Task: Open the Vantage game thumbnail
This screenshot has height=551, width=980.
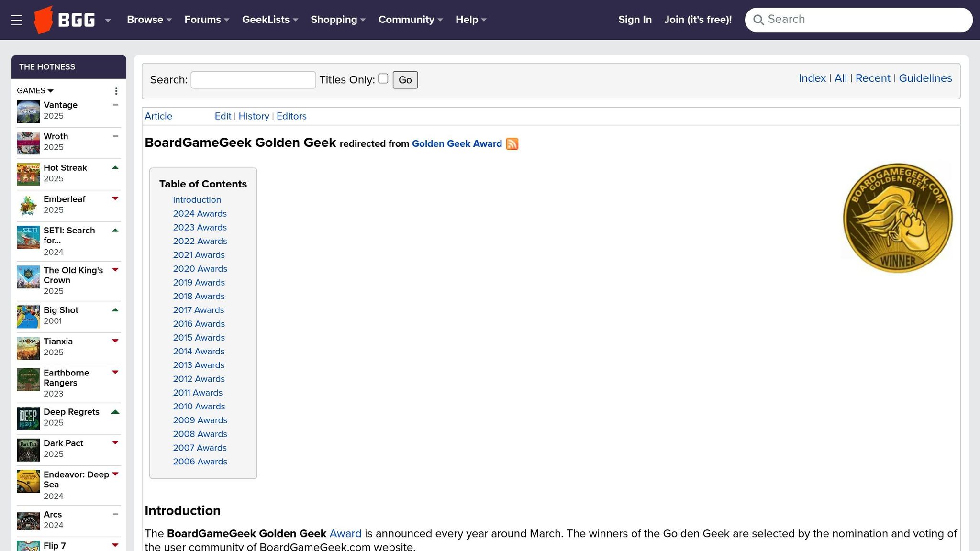Action: pos(28,112)
